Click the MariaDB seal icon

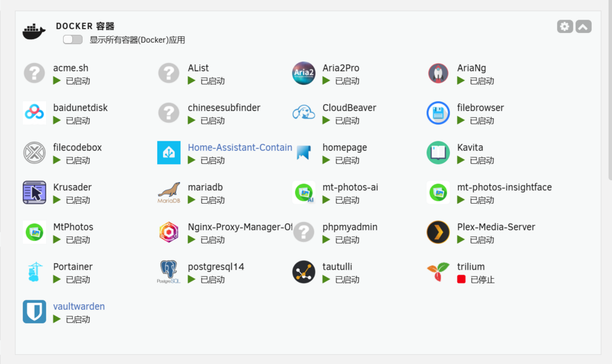point(169,192)
